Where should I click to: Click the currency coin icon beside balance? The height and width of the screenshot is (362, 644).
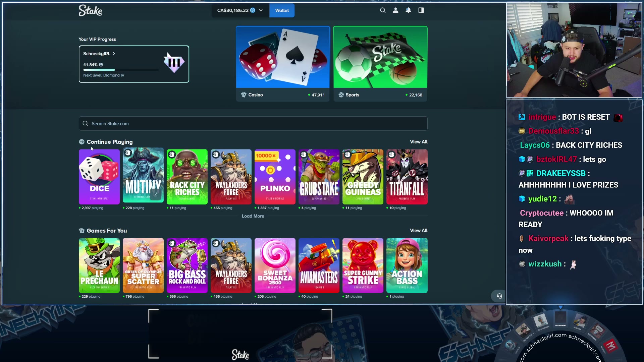point(253,10)
